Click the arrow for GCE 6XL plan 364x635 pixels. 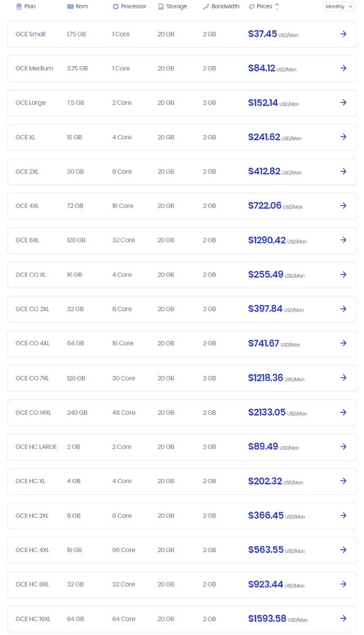pos(343,240)
